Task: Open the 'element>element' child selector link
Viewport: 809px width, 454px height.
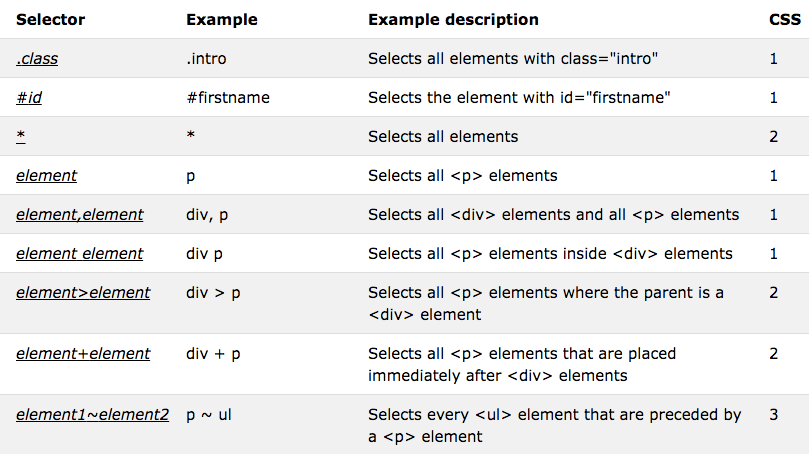Action: (83, 293)
